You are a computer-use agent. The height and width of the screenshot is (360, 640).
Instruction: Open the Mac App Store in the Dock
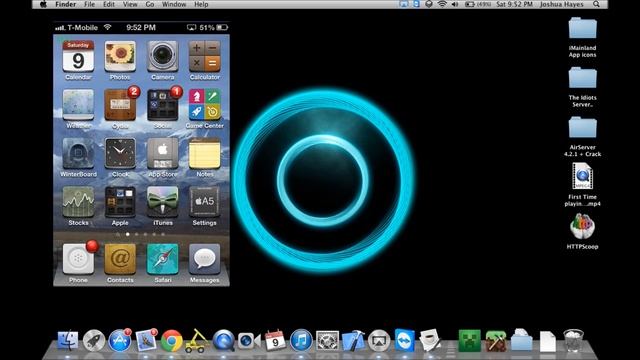[x=120, y=340]
